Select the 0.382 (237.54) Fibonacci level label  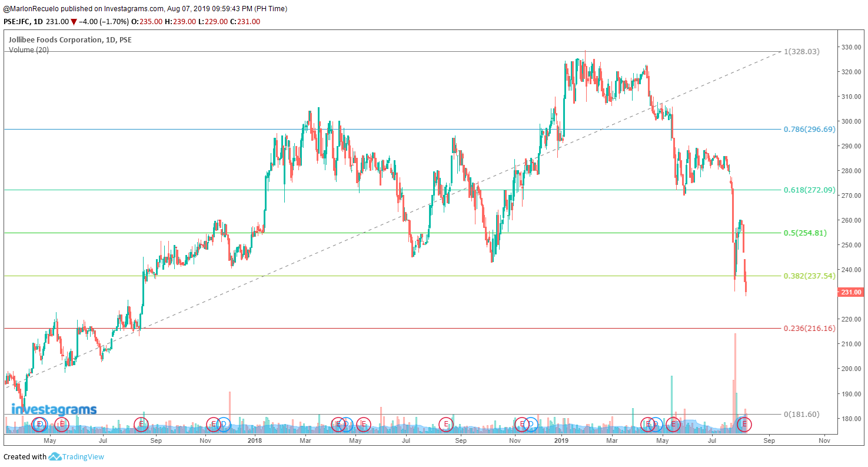coord(809,276)
